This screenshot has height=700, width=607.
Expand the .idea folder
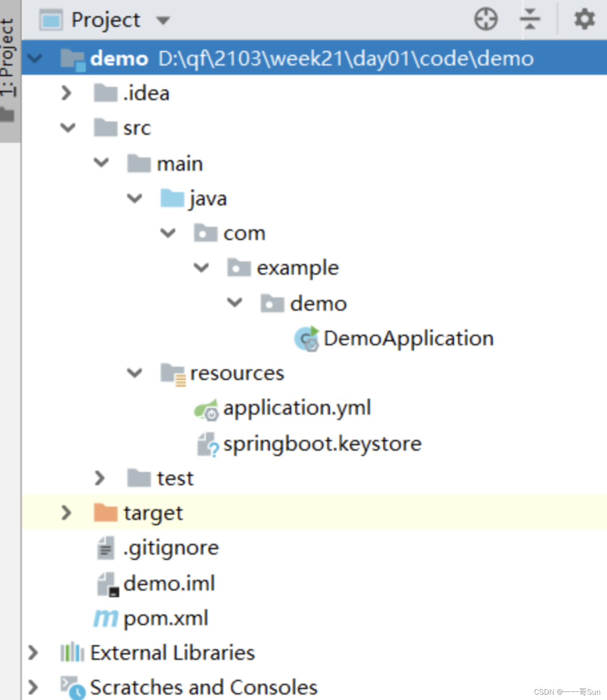coord(66,93)
